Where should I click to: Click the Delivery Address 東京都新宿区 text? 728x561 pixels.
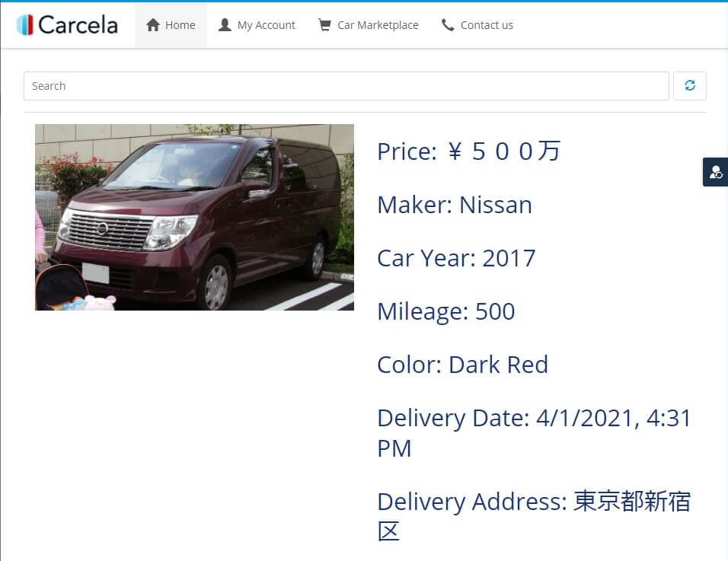(x=535, y=516)
